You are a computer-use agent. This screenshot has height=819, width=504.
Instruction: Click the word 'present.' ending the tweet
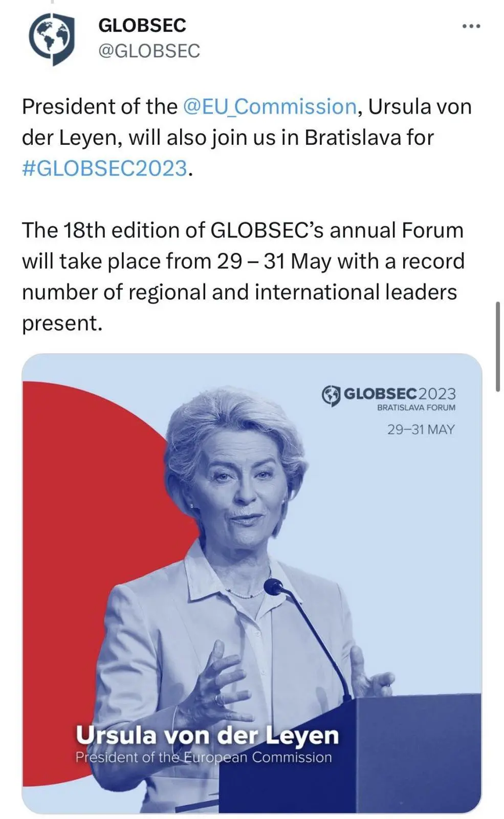tap(62, 323)
